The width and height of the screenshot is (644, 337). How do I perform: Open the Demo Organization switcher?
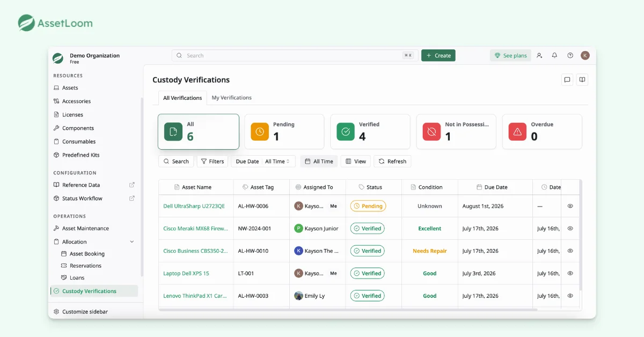[x=86, y=58]
